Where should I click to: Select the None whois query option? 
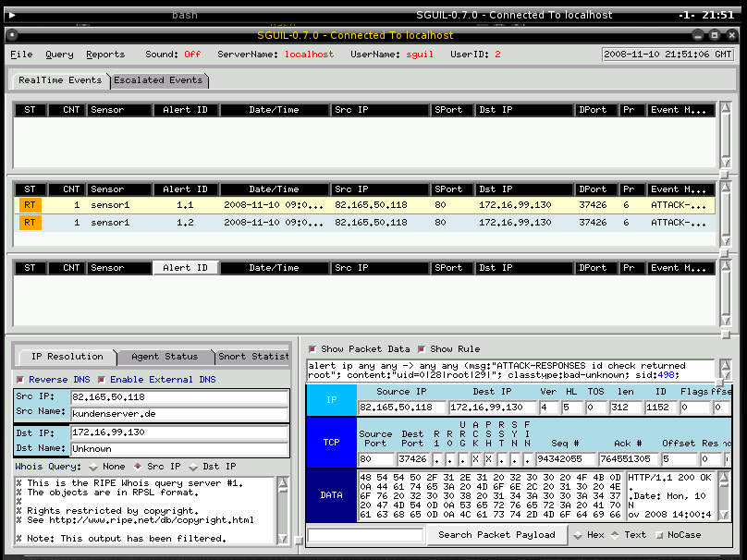click(106, 467)
